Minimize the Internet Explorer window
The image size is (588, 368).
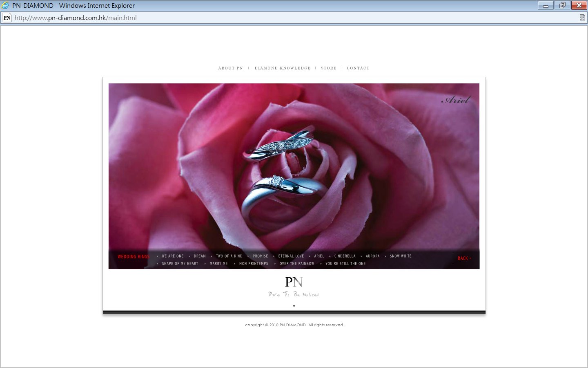[x=546, y=5]
